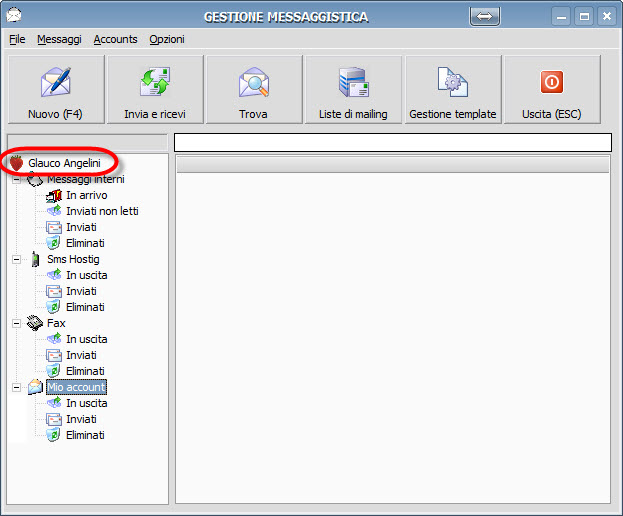Select the Glauco Angelini user root
This screenshot has width=623, height=516.
(64, 163)
